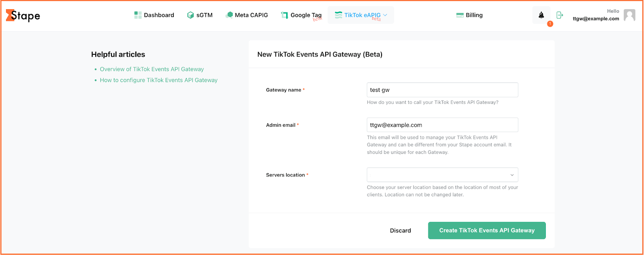
Task: Go to sGTM section
Action: [200, 15]
